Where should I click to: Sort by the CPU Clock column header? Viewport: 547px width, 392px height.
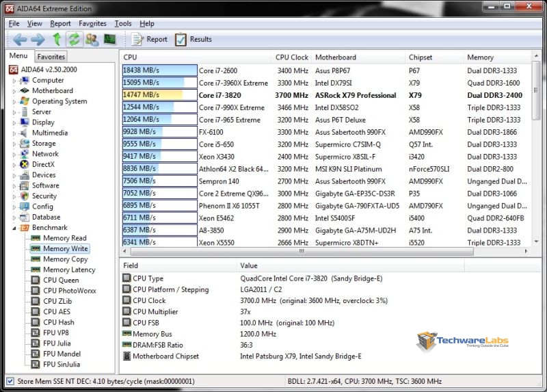pos(292,57)
